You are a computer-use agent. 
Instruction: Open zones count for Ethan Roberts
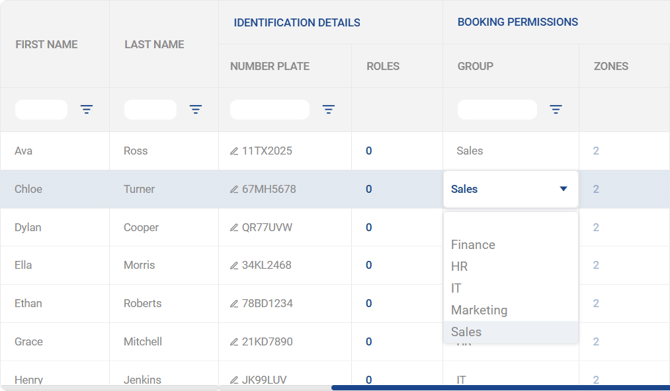tap(596, 303)
